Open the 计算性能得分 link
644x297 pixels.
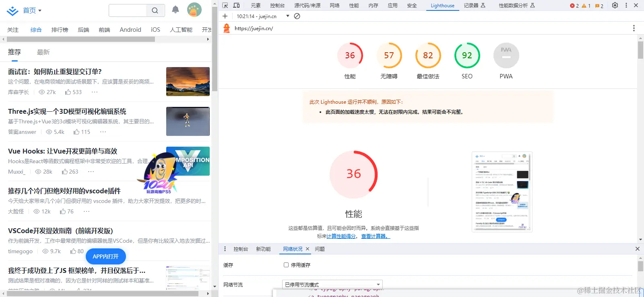coord(341,236)
